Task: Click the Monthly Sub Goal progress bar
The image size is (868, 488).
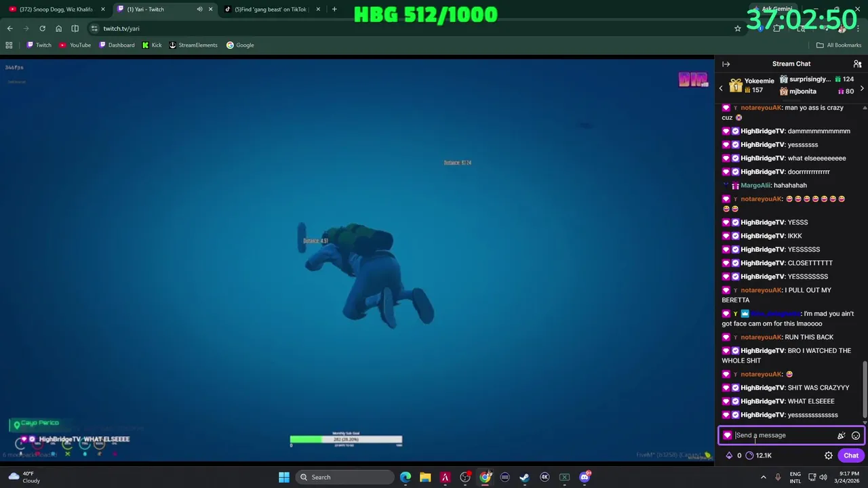Action: [346, 439]
